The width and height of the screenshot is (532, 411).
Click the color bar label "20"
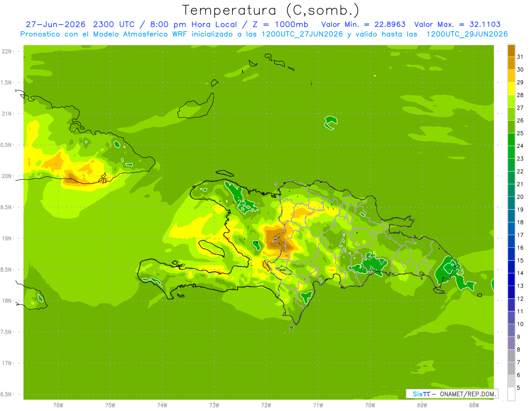click(520, 197)
